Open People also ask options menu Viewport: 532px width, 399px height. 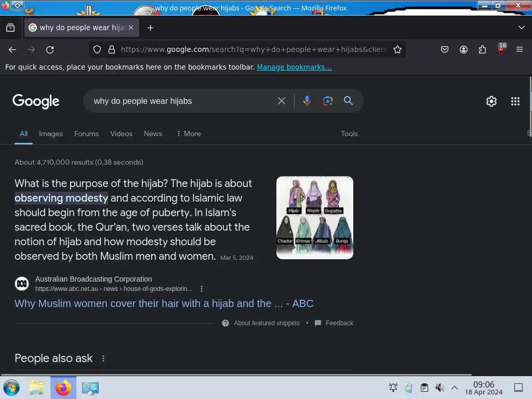[x=103, y=358]
